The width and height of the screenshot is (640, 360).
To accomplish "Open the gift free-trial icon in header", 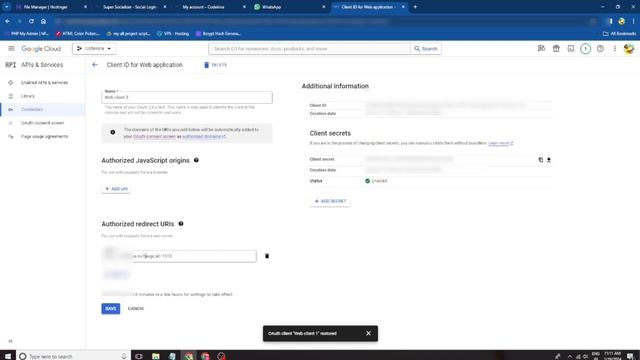I will [x=556, y=49].
